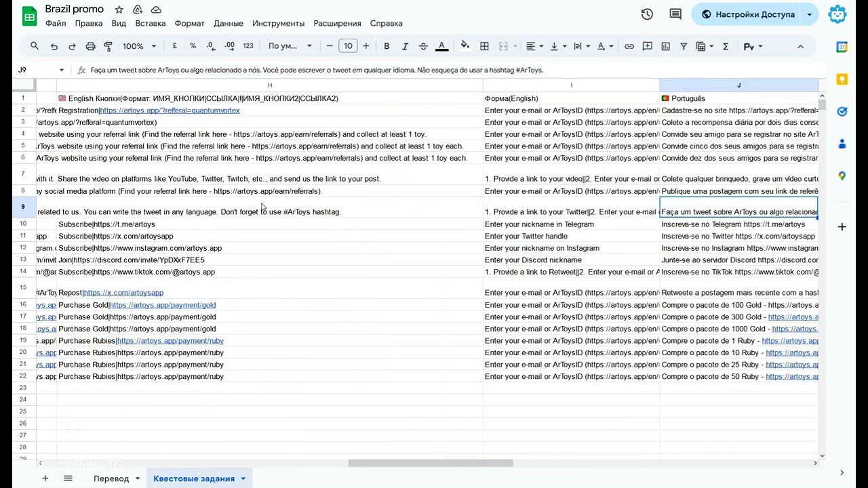
Task: Insert a chart
Action: click(665, 46)
